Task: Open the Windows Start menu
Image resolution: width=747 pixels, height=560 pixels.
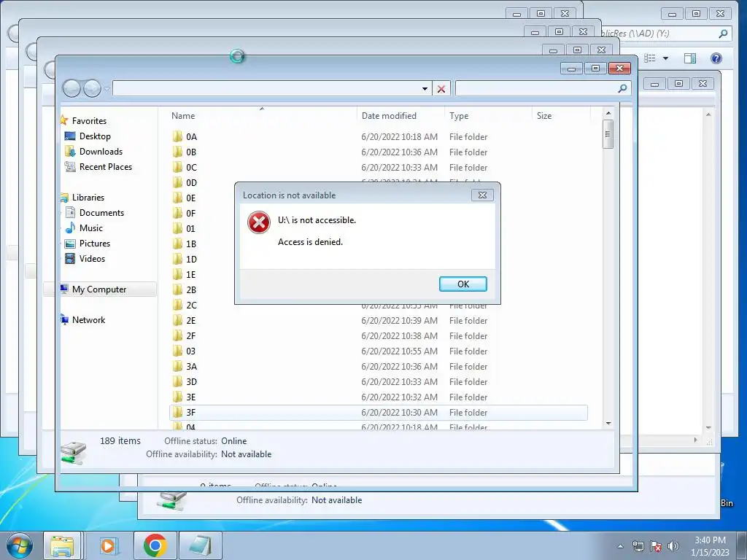Action: [20, 545]
